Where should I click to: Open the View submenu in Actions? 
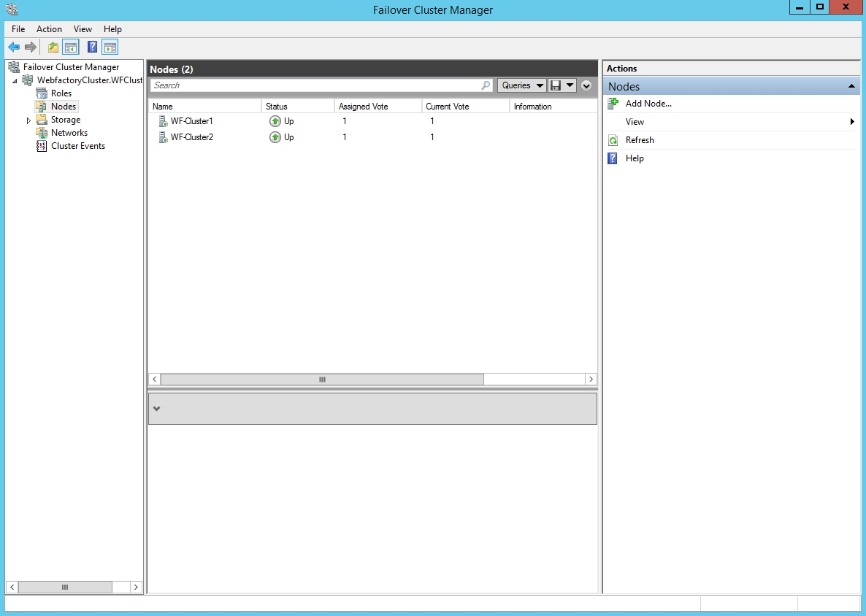635,122
